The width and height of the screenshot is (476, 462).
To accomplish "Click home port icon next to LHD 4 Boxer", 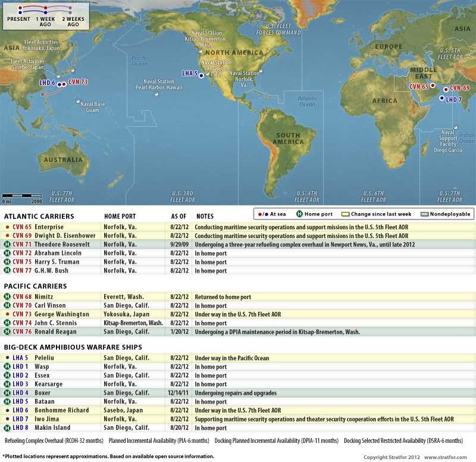I will coord(7,393).
